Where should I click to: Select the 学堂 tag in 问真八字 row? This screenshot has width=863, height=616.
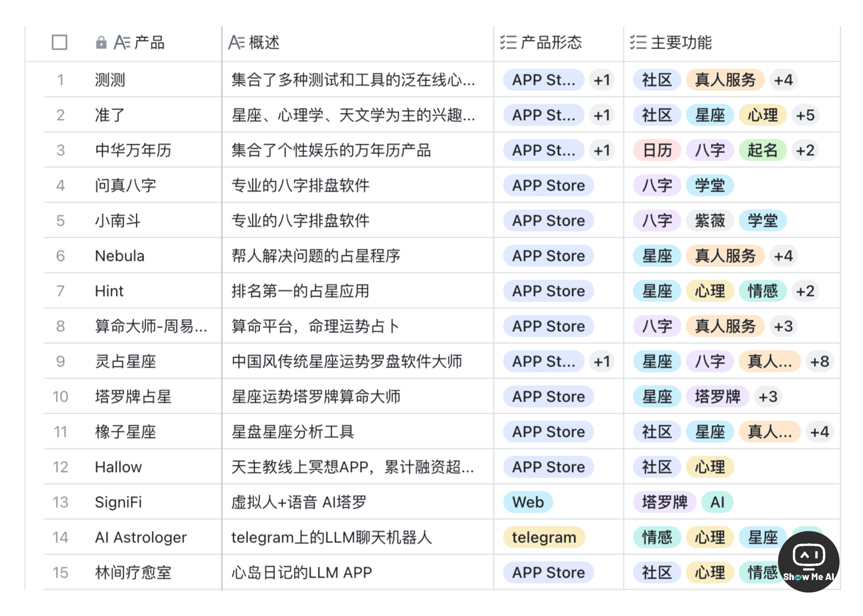pos(710,185)
